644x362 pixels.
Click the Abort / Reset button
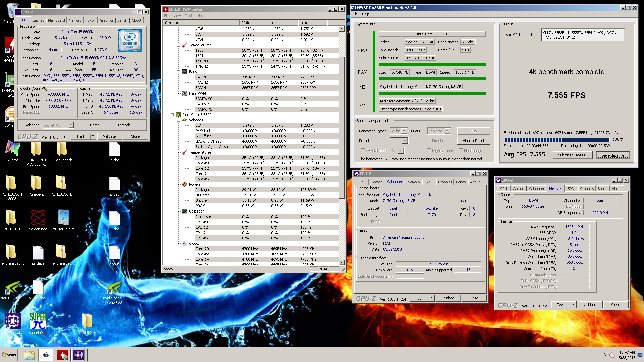pyautogui.click(x=473, y=141)
